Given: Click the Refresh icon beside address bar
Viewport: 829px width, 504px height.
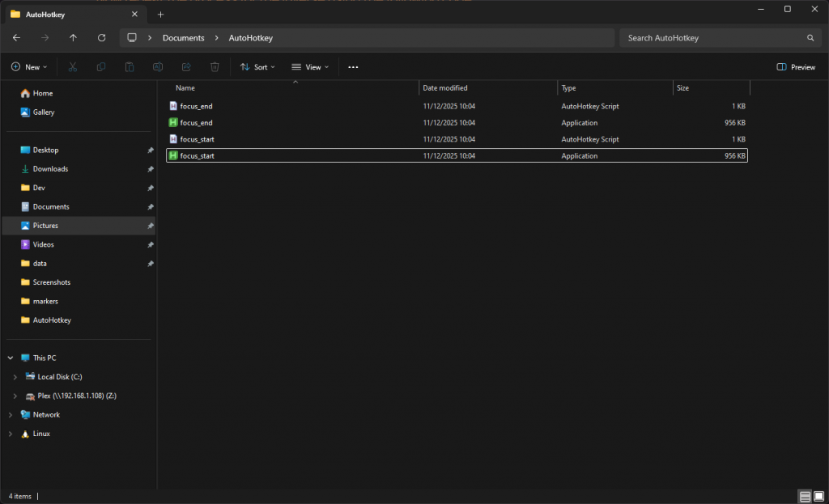Looking at the screenshot, I should 101,38.
